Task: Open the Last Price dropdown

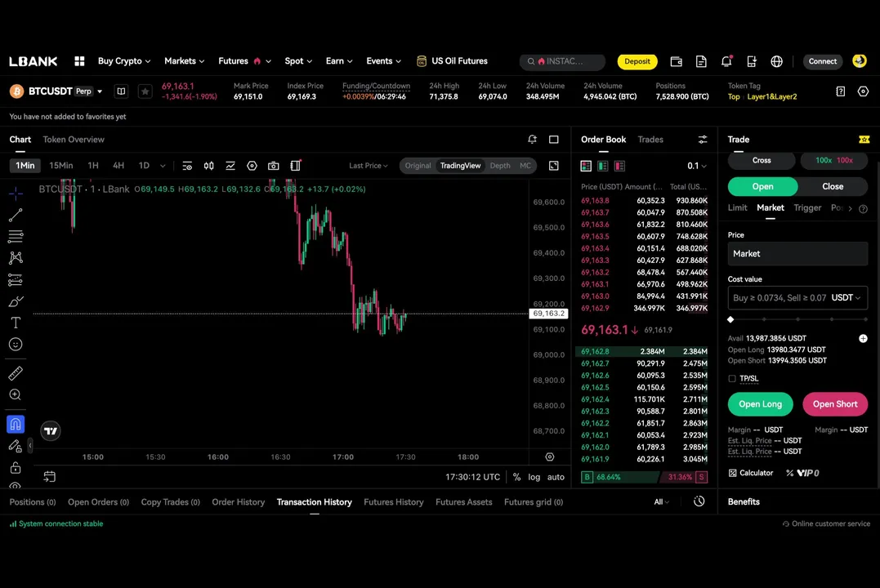Action: click(369, 166)
